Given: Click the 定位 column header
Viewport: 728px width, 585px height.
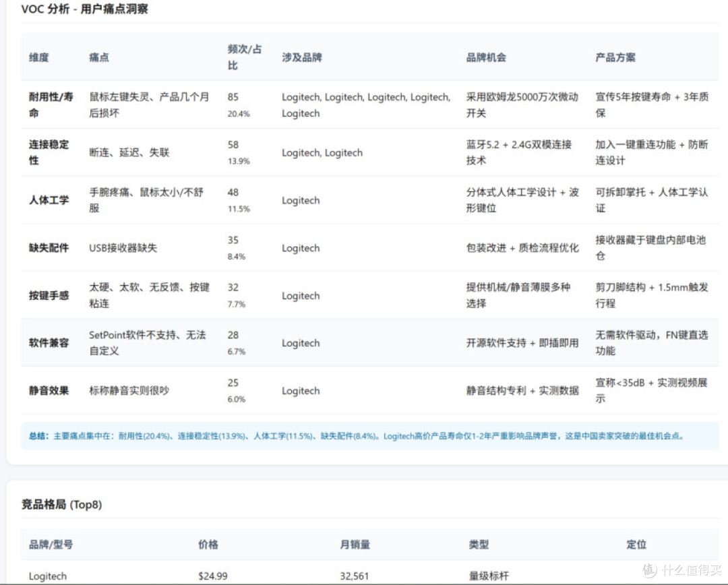Looking at the screenshot, I should [636, 544].
